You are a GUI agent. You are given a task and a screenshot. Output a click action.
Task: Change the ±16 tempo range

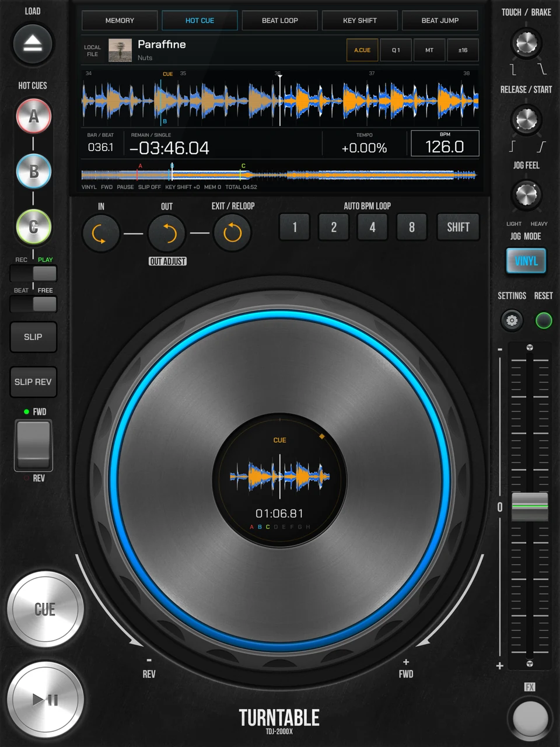463,50
